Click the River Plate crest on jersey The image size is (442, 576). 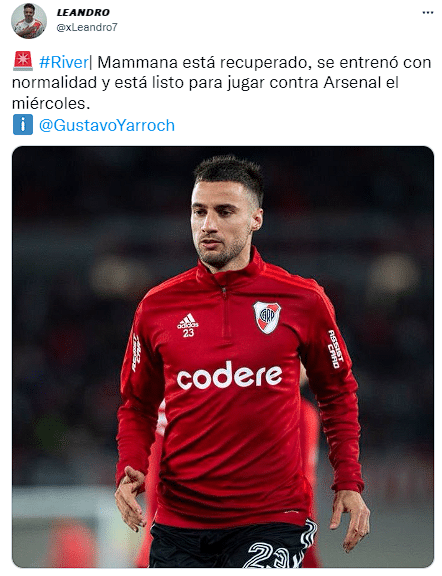[267, 317]
